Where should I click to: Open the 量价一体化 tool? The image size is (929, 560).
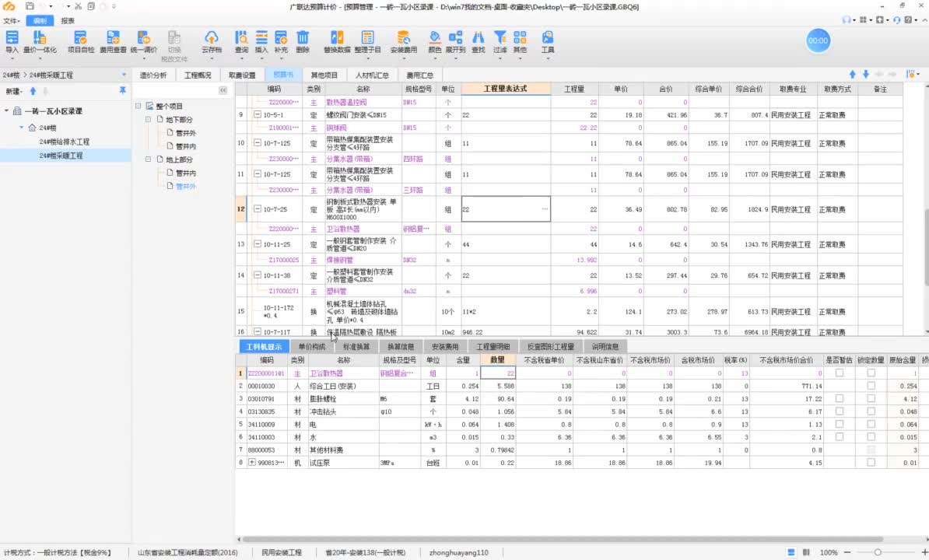(40, 41)
